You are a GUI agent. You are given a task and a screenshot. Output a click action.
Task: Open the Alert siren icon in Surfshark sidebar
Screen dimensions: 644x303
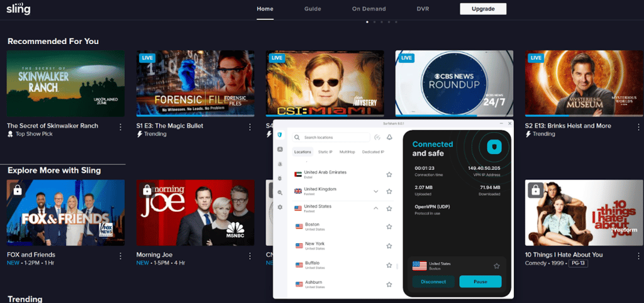pos(280,164)
